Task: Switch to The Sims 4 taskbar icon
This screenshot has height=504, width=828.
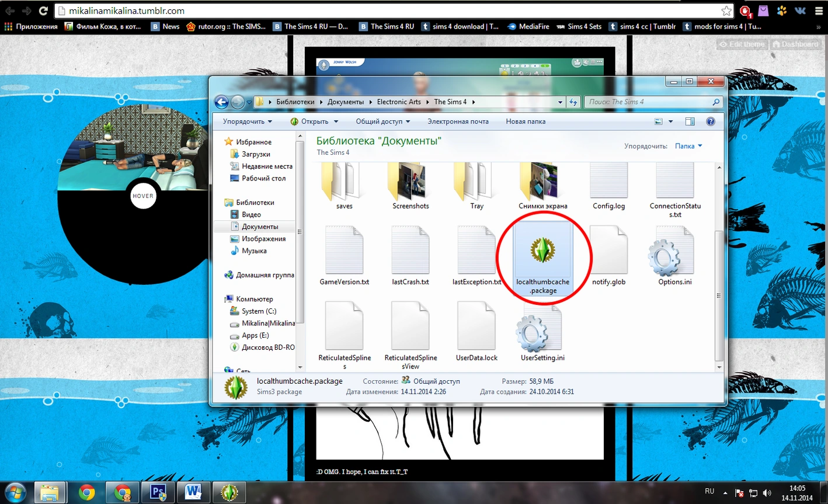Action: 229,492
